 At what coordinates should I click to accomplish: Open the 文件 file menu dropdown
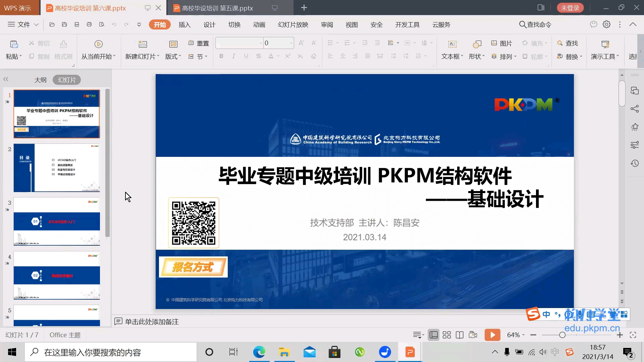(x=23, y=24)
